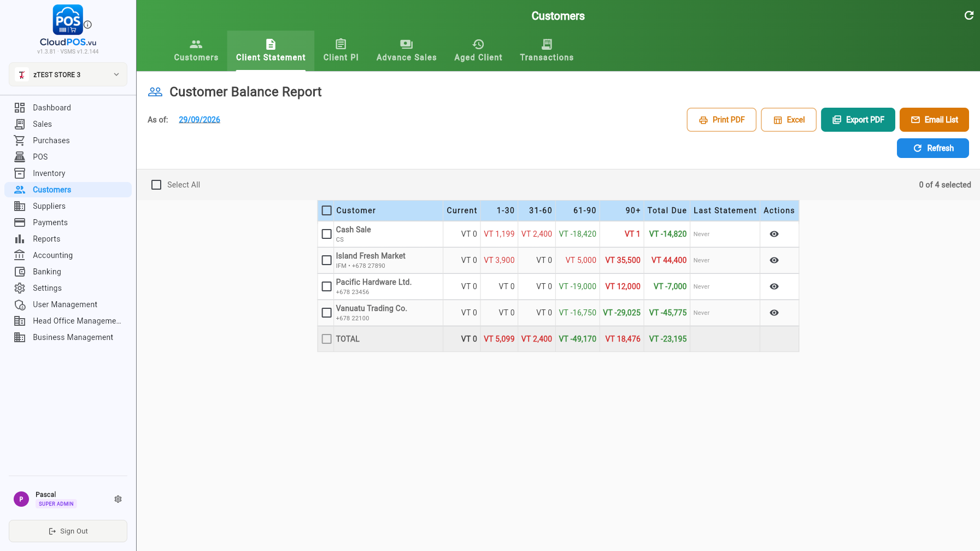The image size is (980, 551).
Task: View Pacific Hardware Ltd. statement eye icon
Action: 774,286
